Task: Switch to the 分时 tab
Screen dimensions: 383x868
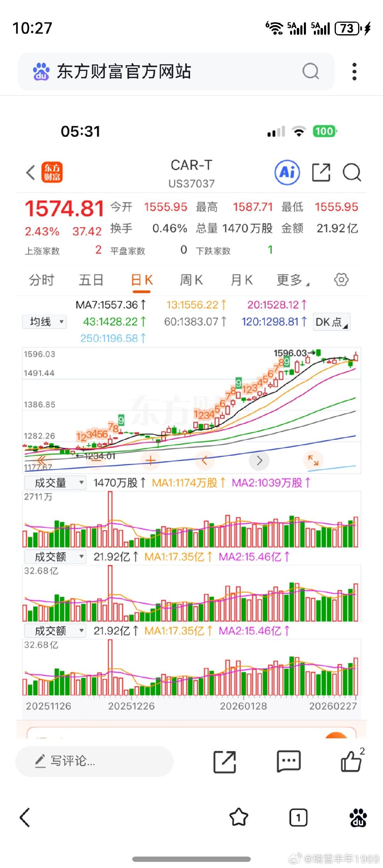Action: pos(41,280)
